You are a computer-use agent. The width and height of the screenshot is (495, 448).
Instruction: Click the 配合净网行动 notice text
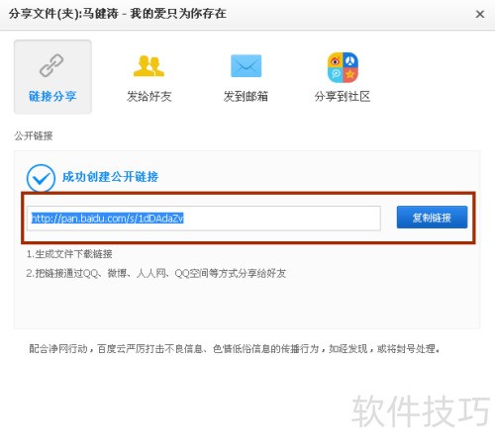pos(58,348)
